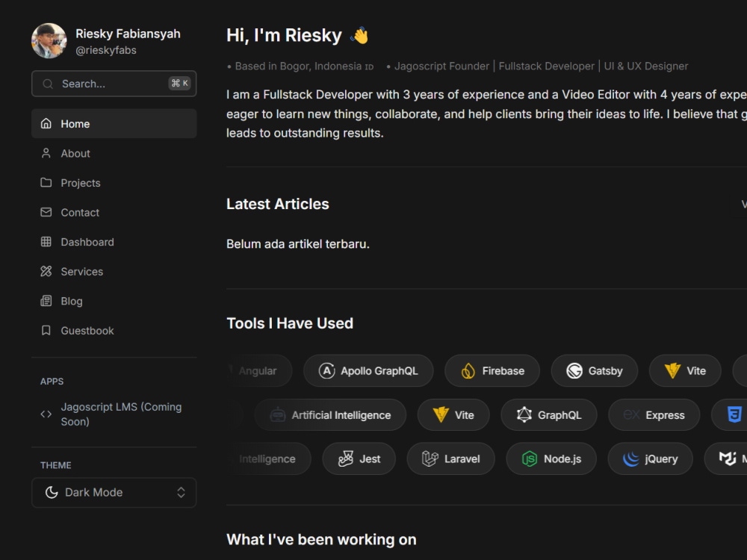Click 'Based in Bogor, Indonesia' text
747x560 pixels.
point(298,66)
